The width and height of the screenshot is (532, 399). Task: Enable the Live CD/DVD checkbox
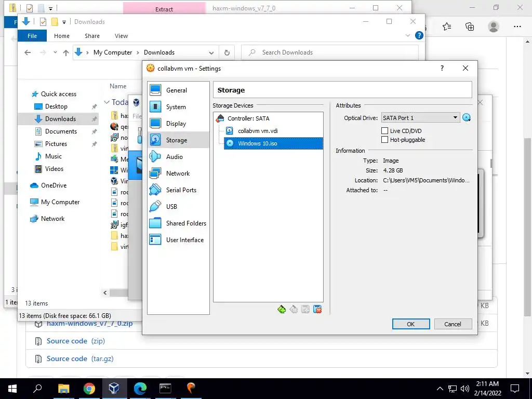[x=385, y=130]
